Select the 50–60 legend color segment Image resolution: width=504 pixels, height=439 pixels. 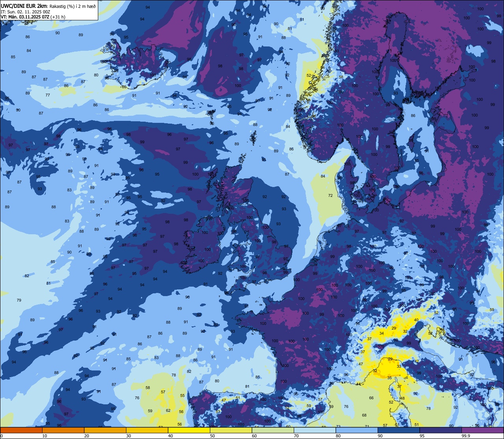(231, 430)
